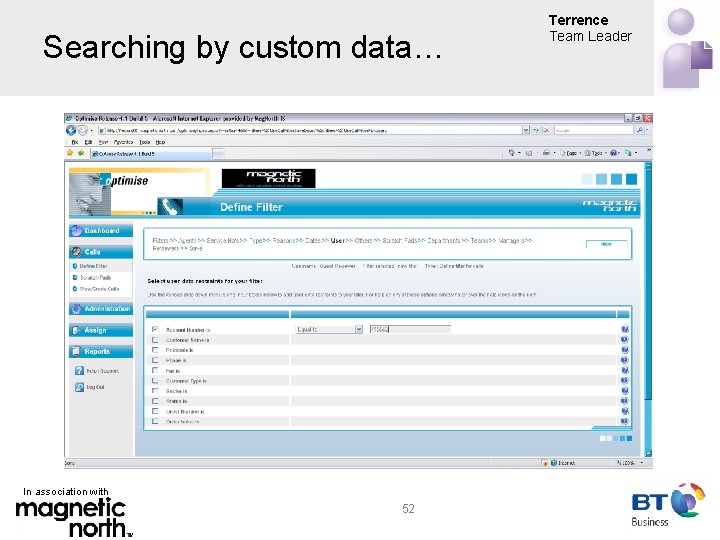Tick the Customer Name is checkbox
The height and width of the screenshot is (540, 720).
coord(155,340)
